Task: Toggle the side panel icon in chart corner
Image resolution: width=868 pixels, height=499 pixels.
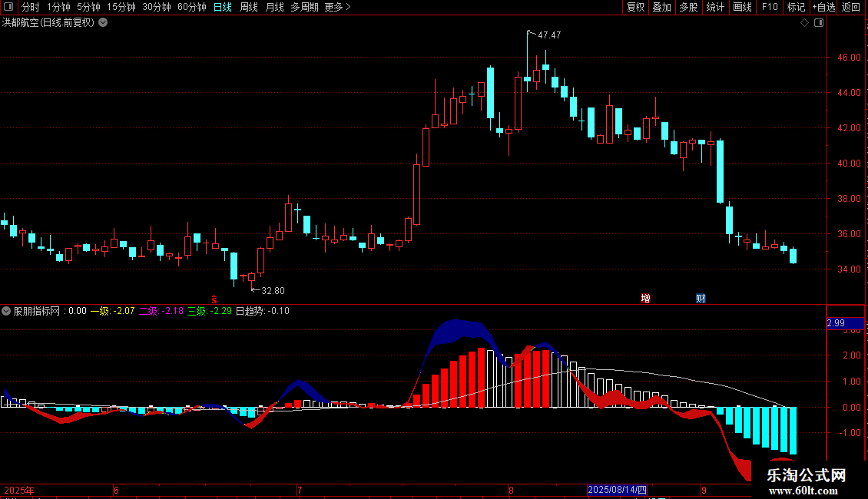Action: tap(819, 23)
